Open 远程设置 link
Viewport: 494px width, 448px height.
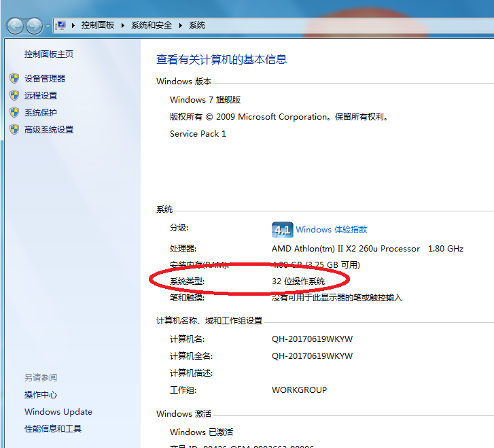(x=41, y=96)
